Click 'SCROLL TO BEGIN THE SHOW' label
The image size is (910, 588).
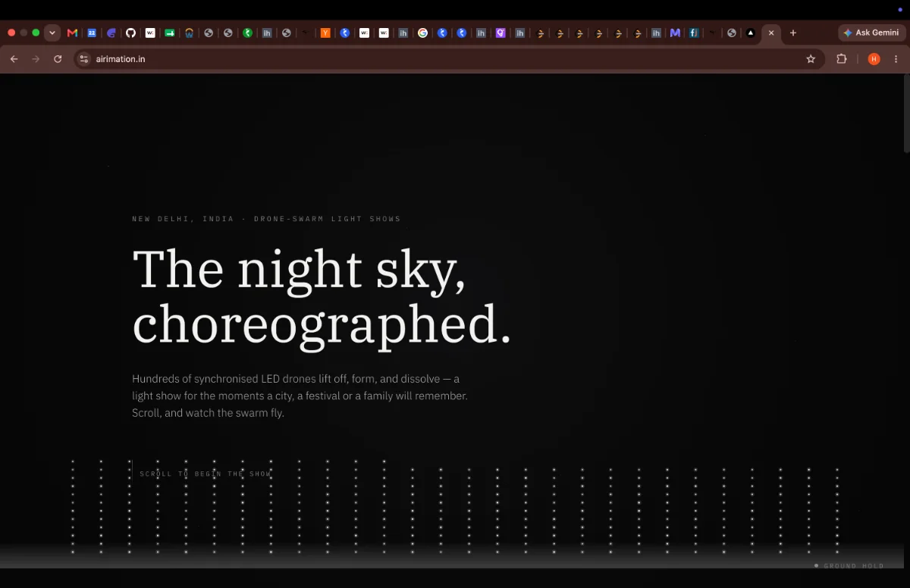coord(206,474)
